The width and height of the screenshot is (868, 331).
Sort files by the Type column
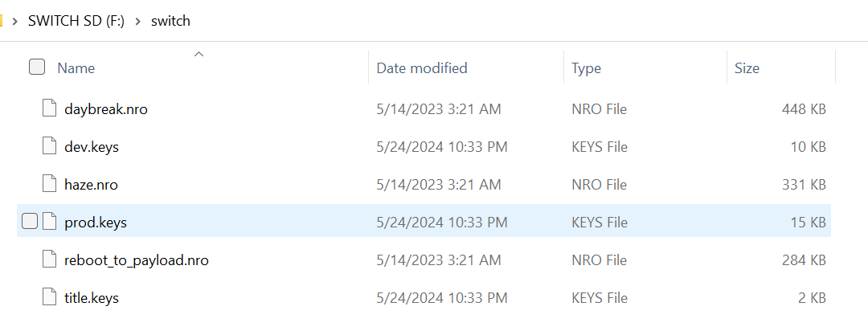click(586, 68)
